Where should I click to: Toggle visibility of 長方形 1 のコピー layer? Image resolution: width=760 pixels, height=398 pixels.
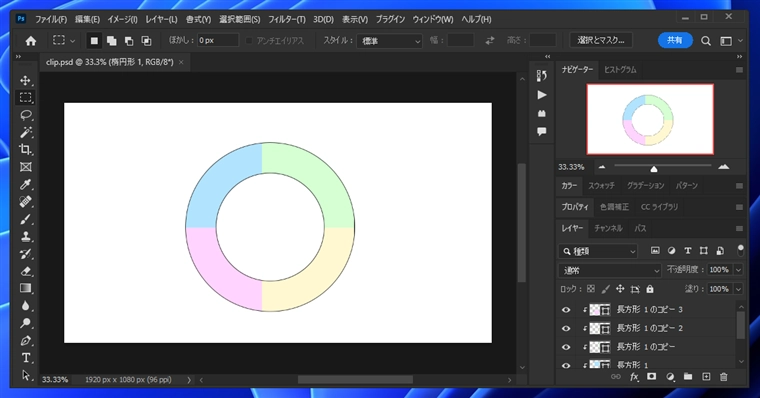click(566, 347)
